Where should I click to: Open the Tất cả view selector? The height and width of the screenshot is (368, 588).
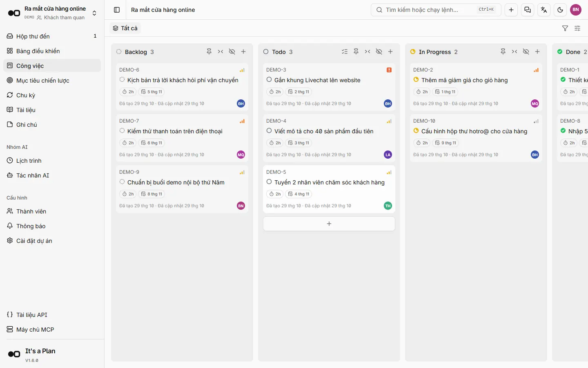(x=125, y=28)
